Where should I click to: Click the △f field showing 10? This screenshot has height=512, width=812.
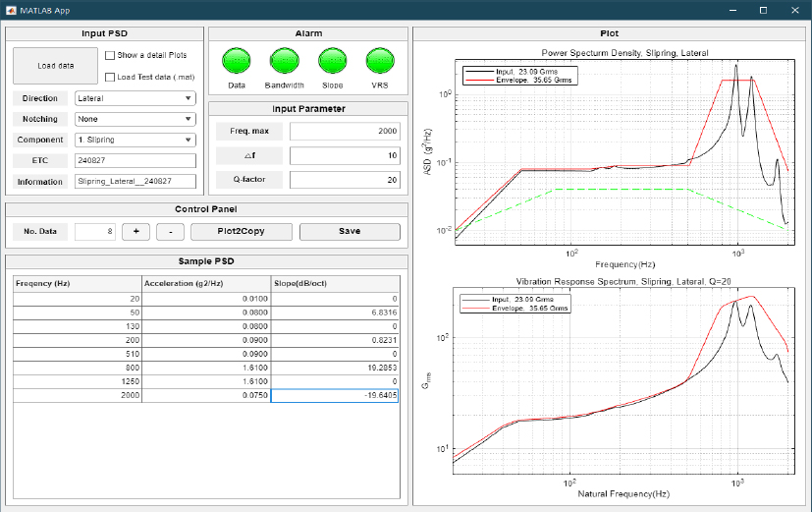click(x=345, y=155)
